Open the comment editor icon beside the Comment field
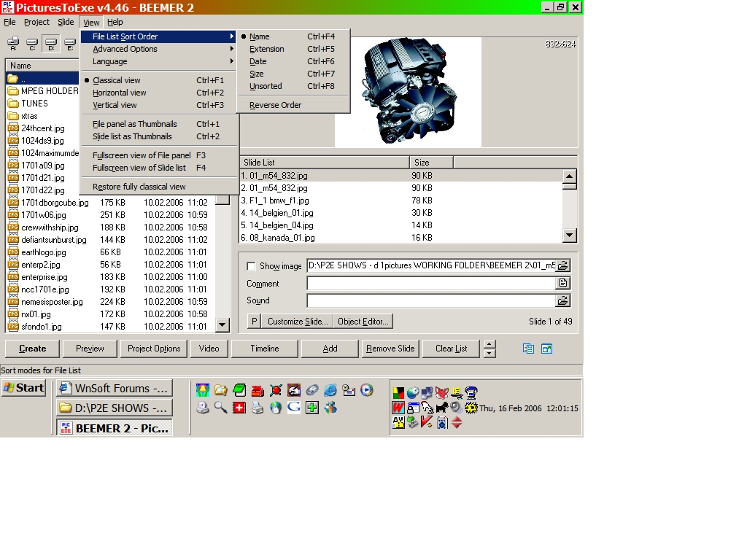The height and width of the screenshot is (560, 747). click(x=562, y=284)
